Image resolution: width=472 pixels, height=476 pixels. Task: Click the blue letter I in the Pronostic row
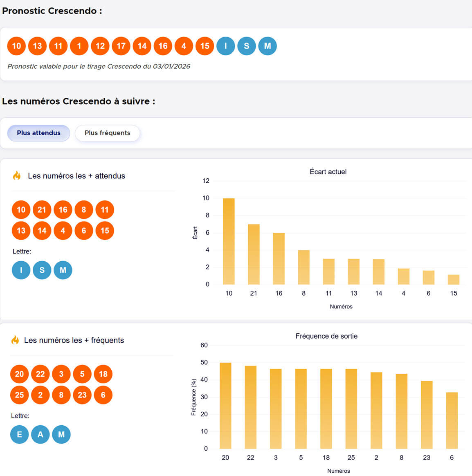point(225,46)
